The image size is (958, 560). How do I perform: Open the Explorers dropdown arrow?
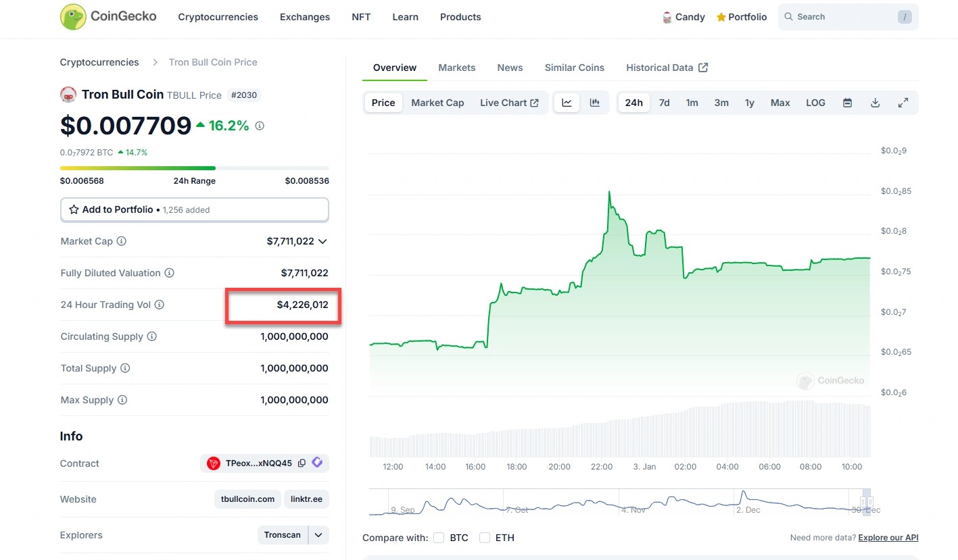(x=318, y=535)
